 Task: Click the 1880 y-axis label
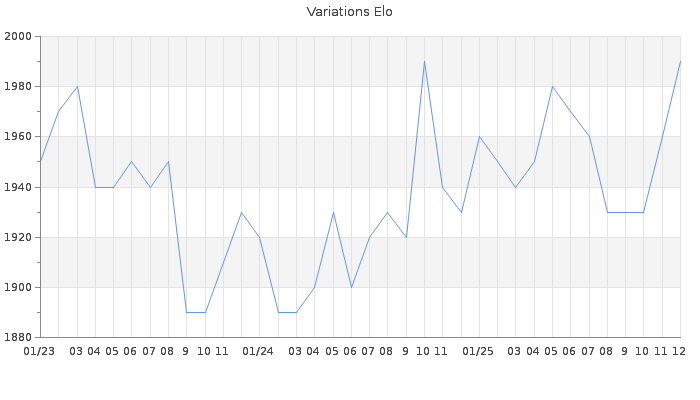(x=19, y=337)
